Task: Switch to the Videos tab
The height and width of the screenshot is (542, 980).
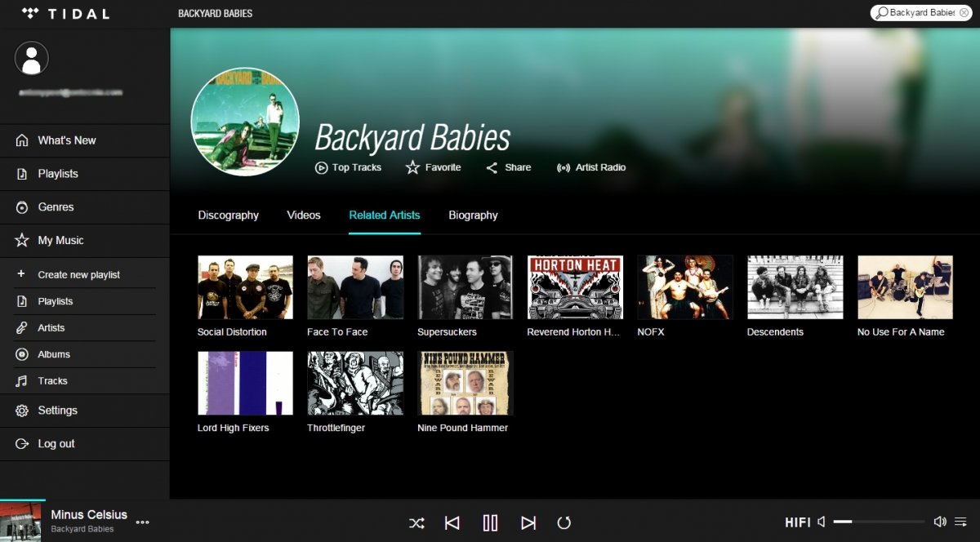Action: (304, 215)
